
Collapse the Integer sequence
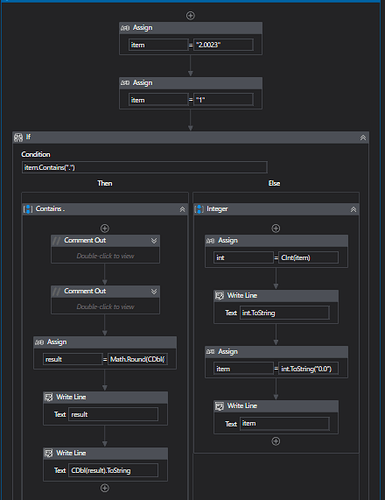(353, 209)
